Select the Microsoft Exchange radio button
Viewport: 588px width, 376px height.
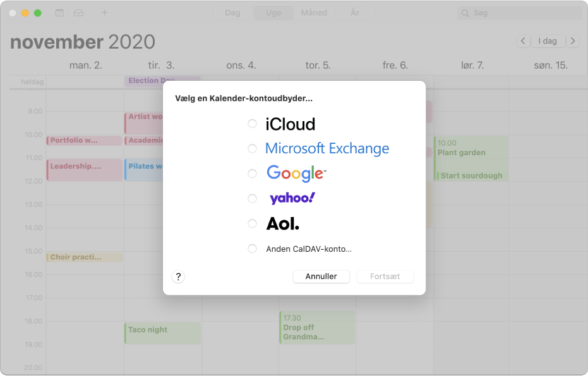click(x=253, y=149)
